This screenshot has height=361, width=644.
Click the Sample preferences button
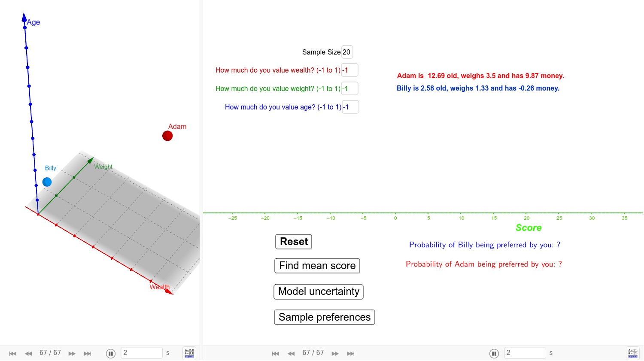click(325, 317)
